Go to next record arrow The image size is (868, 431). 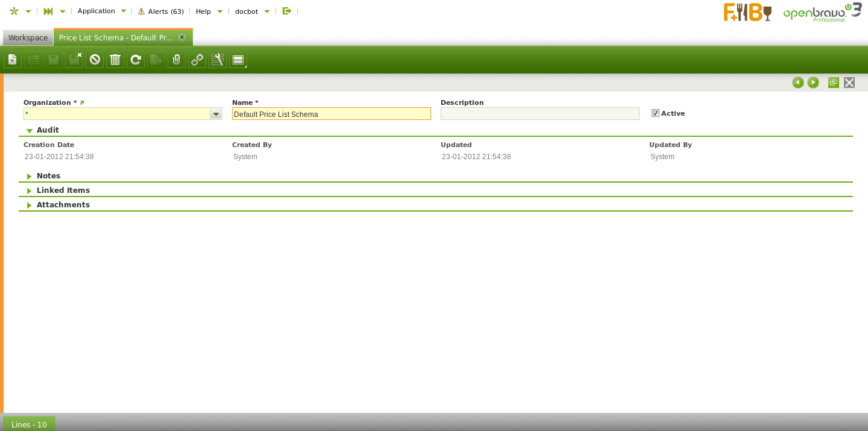tap(813, 83)
